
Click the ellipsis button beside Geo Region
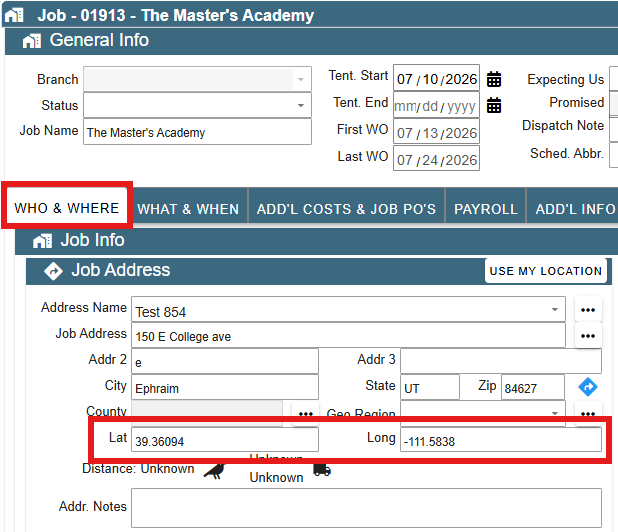click(588, 414)
